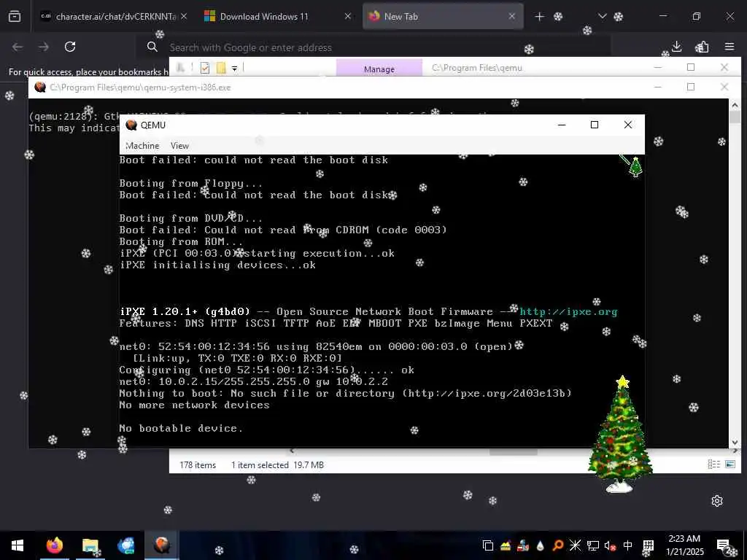Click the water drop tray icon
Screen dimensions: 747x560
(540, 545)
